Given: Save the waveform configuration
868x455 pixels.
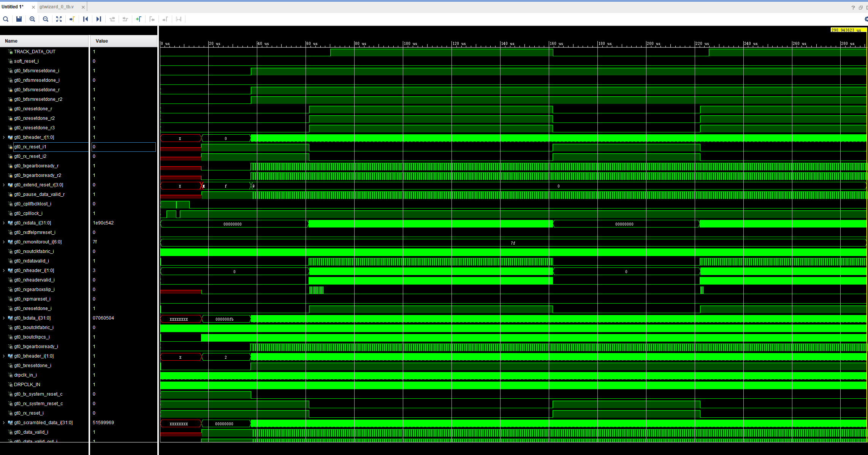Looking at the screenshot, I should tap(19, 19).
